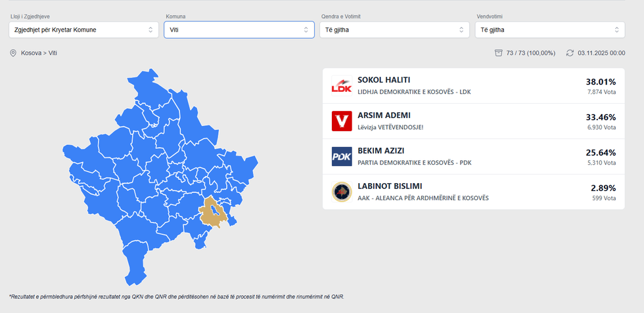Select the Arsim Ademi candidate row

point(473,121)
